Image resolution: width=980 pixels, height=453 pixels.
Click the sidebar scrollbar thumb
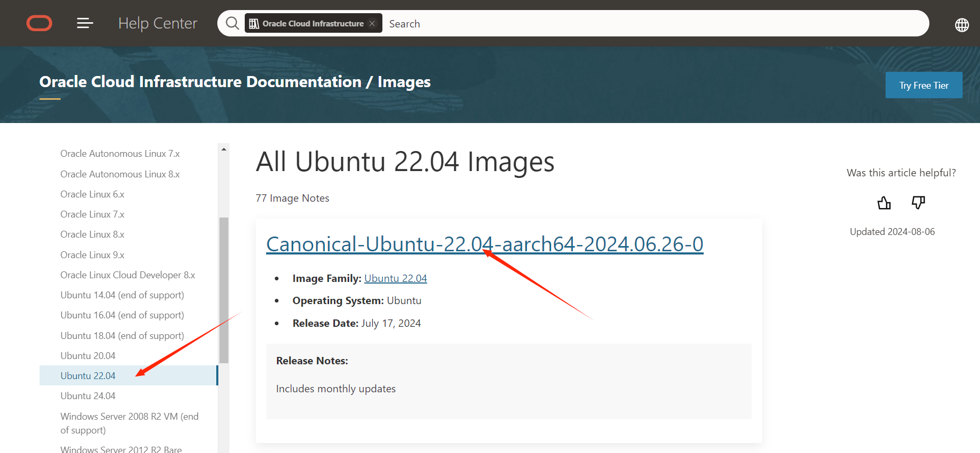tap(224, 290)
